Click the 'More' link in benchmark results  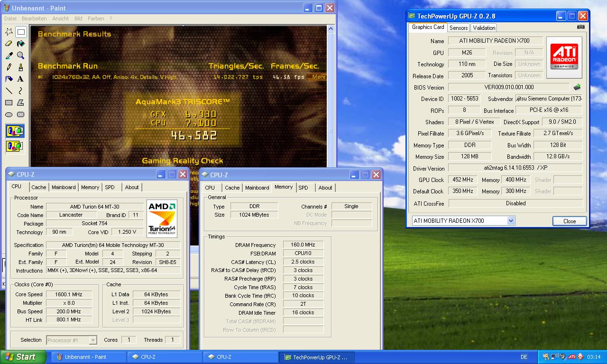tap(319, 77)
